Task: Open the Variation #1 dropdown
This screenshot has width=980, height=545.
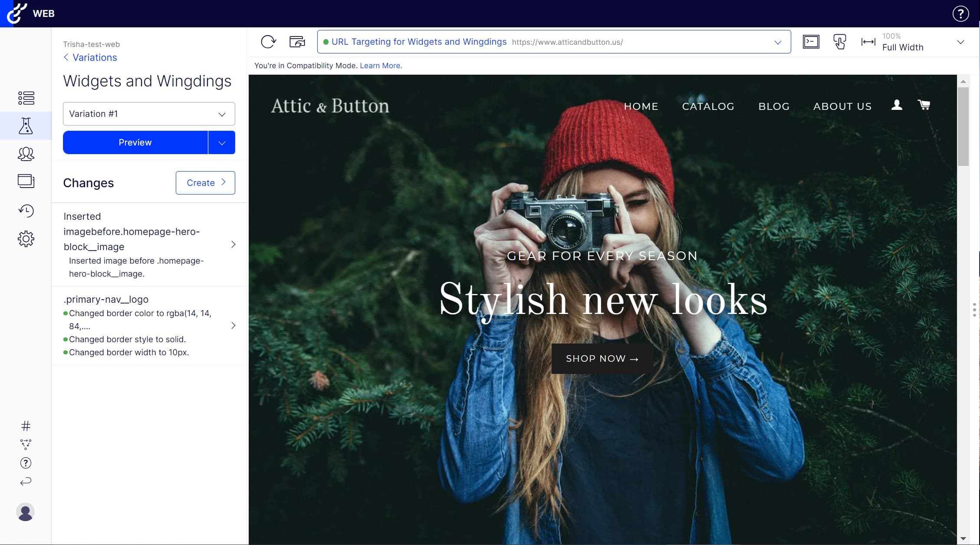Action: pos(149,114)
